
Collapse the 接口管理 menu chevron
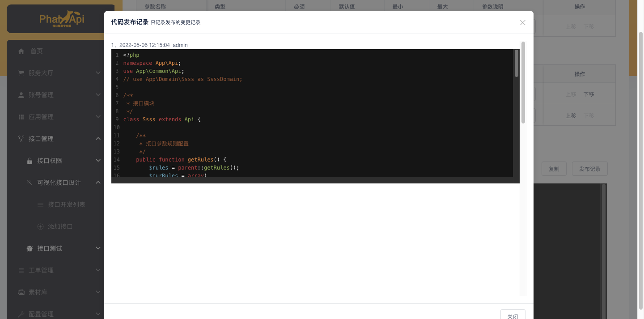98,139
